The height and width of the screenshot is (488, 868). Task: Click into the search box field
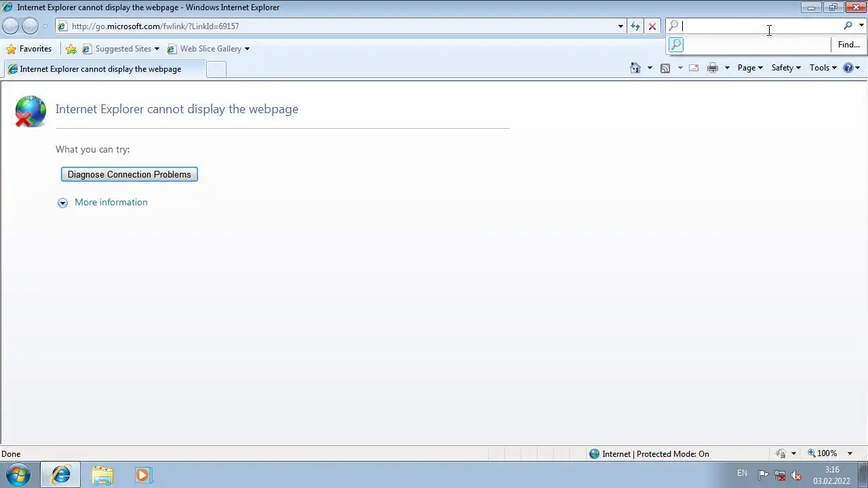coord(759,26)
